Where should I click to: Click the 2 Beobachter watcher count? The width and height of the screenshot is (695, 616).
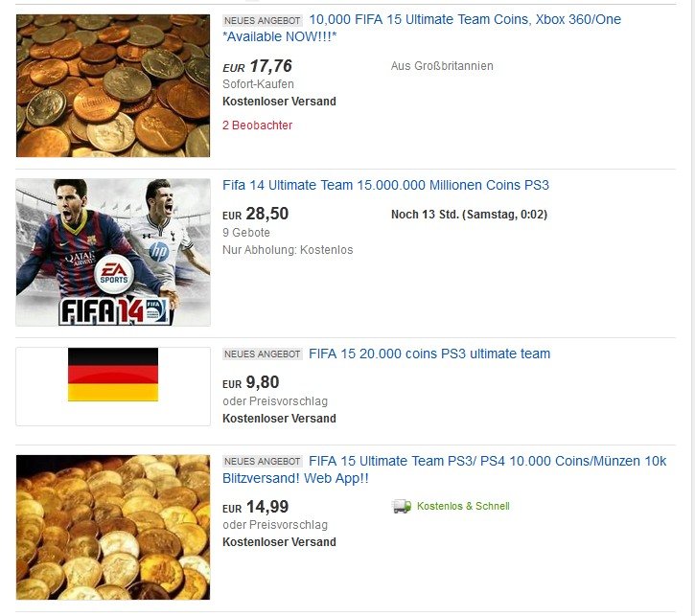(x=257, y=125)
